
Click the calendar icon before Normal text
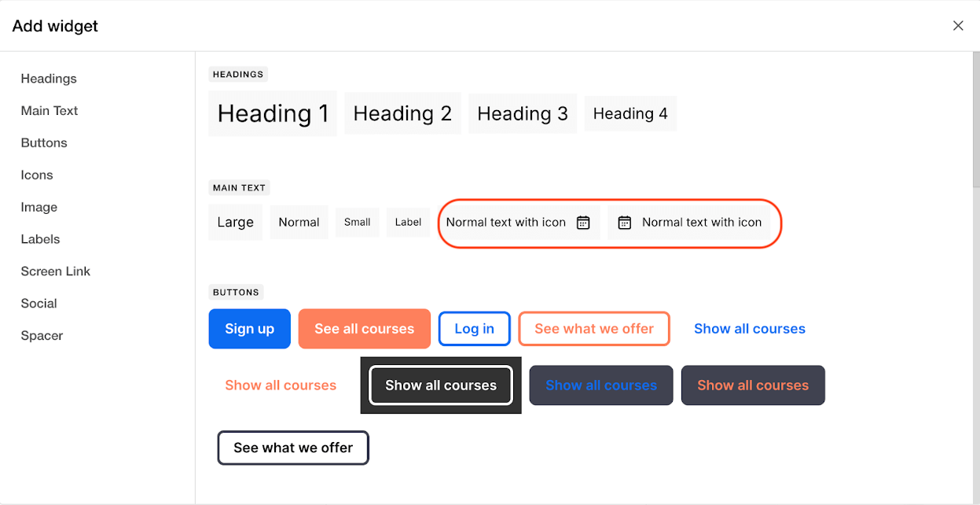(x=625, y=223)
